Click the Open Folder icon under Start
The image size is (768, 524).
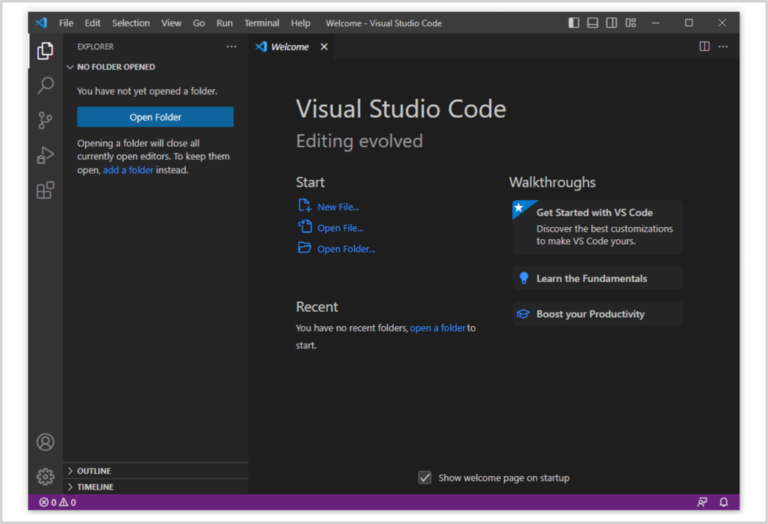[305, 248]
